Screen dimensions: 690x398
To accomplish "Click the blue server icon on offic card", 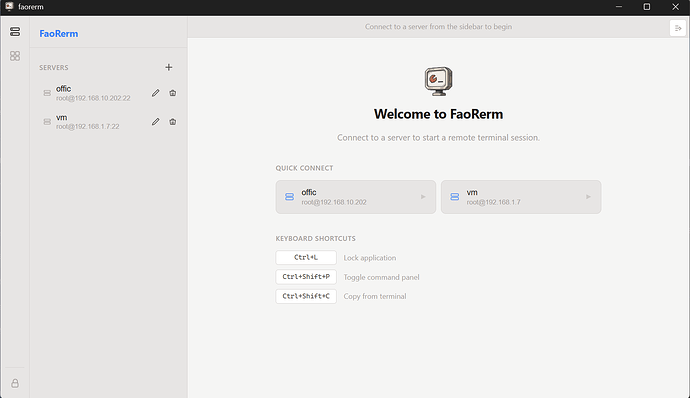I will tap(289, 197).
